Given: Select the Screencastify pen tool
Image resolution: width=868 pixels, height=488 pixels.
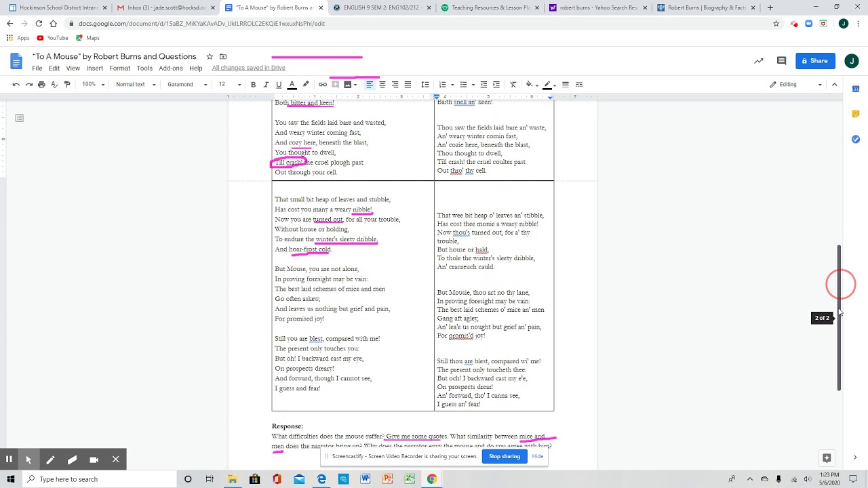Looking at the screenshot, I should pos(50,460).
